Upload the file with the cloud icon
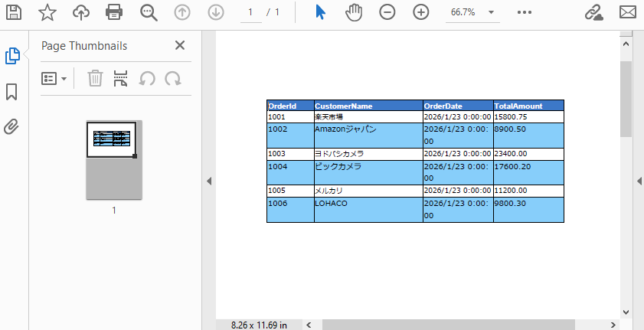The width and height of the screenshot is (644, 330). pos(81,12)
